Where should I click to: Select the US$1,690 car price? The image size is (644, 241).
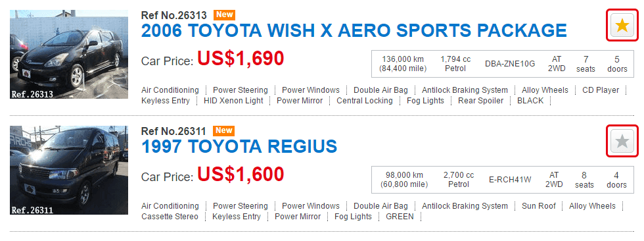click(x=241, y=59)
